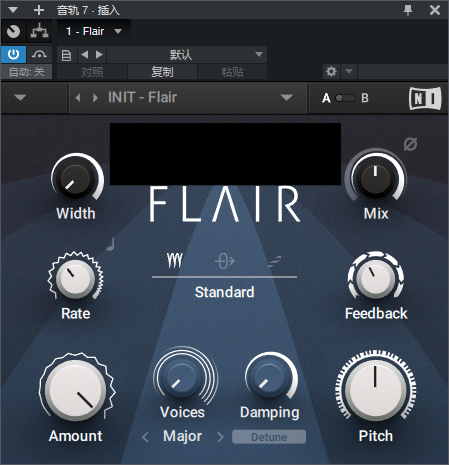Open the 默认 preset dropdown
This screenshot has width=449, height=465.
coord(187,54)
